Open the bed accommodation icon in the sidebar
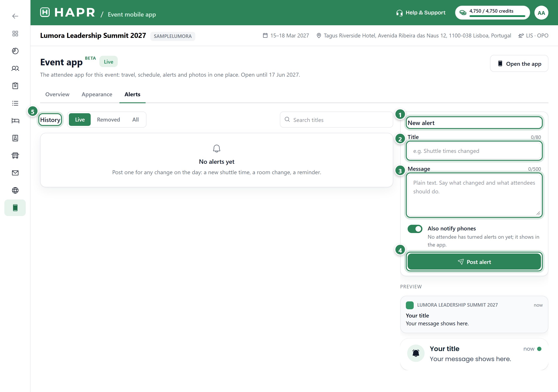558x392 pixels. click(x=15, y=121)
